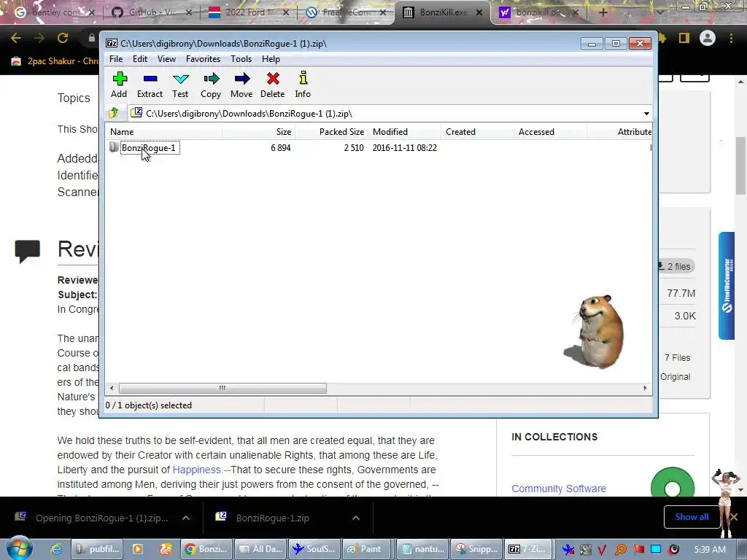Switch to Paint in taskbar
Viewport: 747px width, 560px height.
(x=365, y=549)
